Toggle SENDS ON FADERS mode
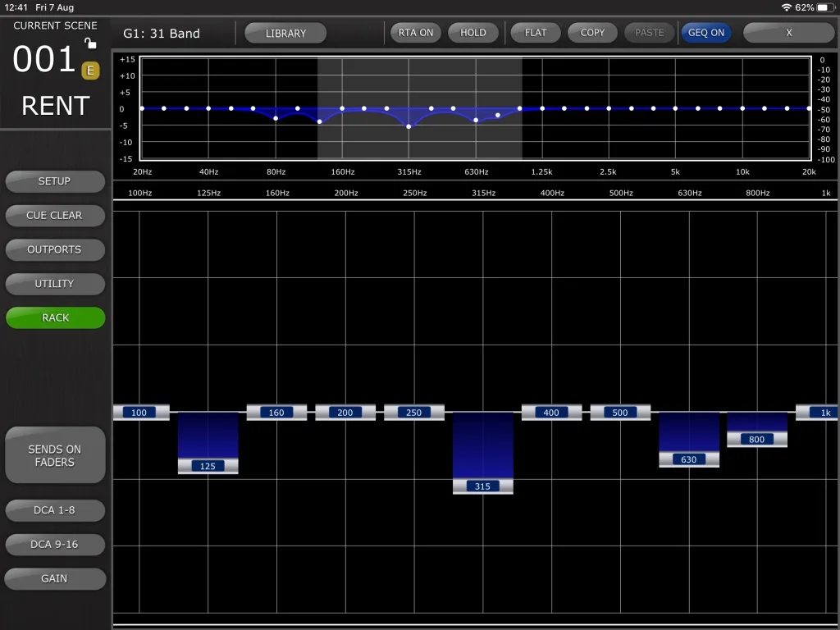Image resolution: width=840 pixels, height=630 pixels. point(55,455)
